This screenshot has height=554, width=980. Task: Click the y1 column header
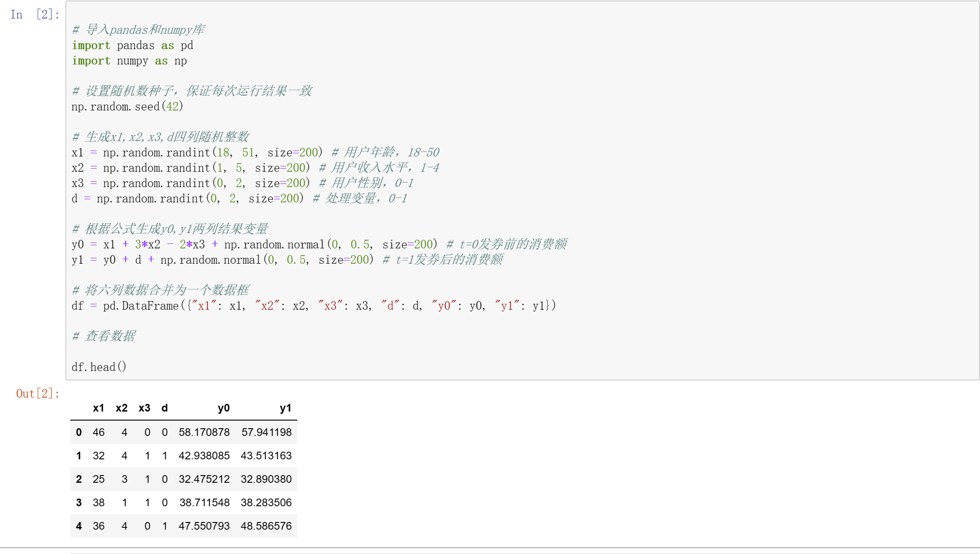point(285,408)
